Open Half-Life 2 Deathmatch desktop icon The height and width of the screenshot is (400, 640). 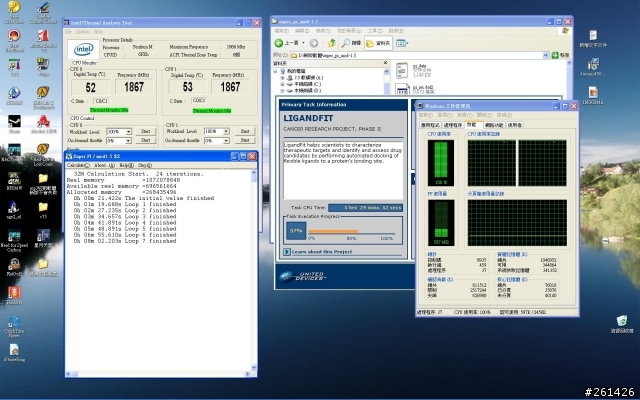pyautogui.click(x=43, y=92)
